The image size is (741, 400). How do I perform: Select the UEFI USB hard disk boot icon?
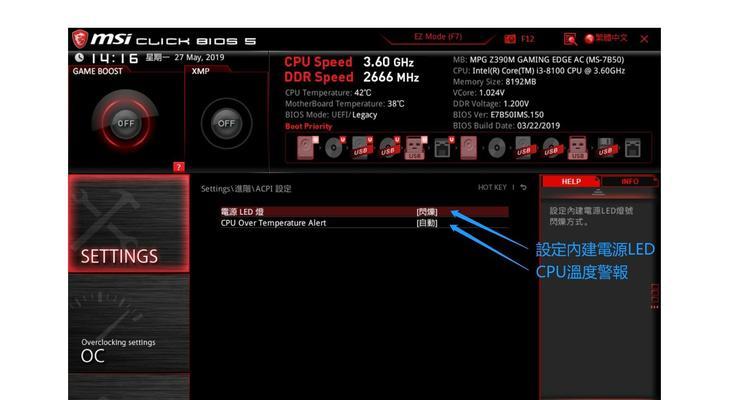[362, 148]
